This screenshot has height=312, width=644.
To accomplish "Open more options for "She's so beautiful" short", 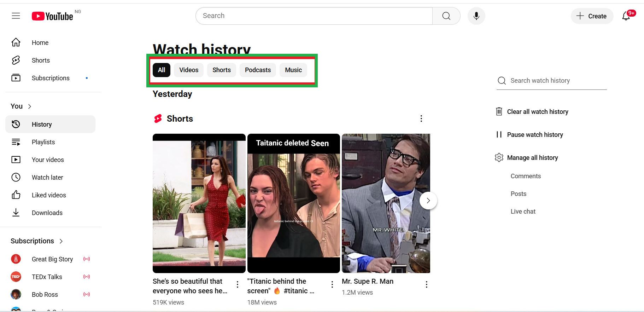I will (238, 284).
